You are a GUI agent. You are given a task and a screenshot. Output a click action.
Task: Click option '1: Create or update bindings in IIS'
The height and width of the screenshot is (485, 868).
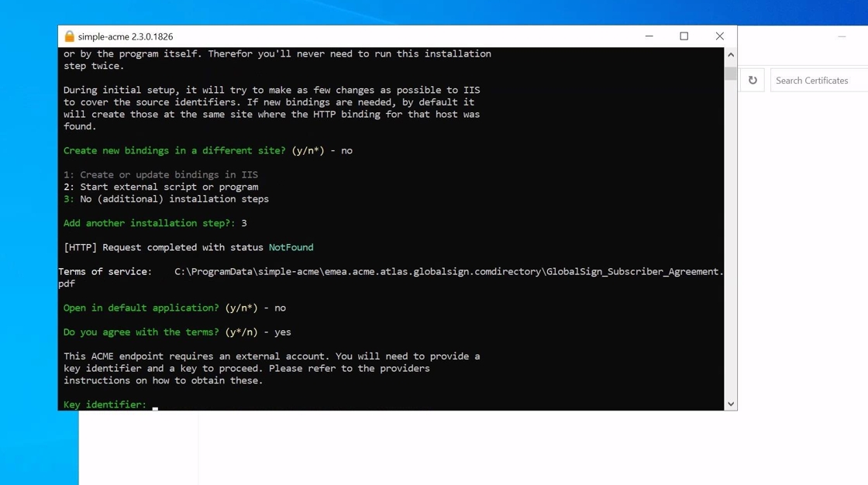coord(160,174)
